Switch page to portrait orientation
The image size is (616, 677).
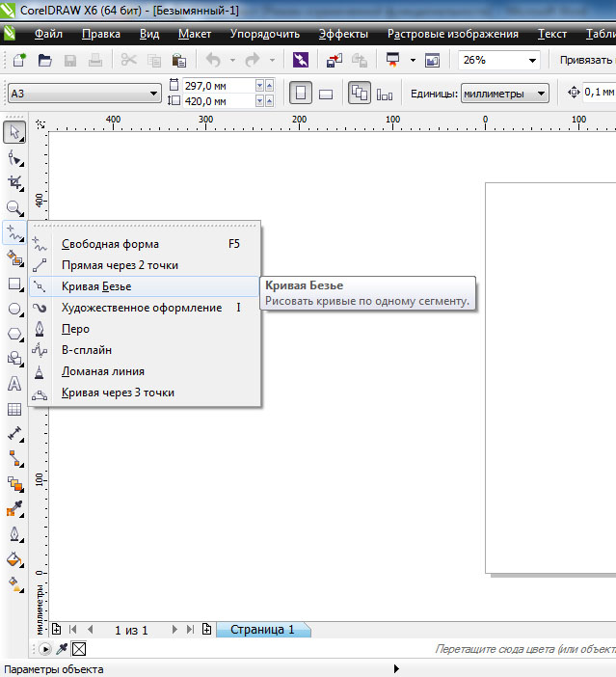point(301,94)
